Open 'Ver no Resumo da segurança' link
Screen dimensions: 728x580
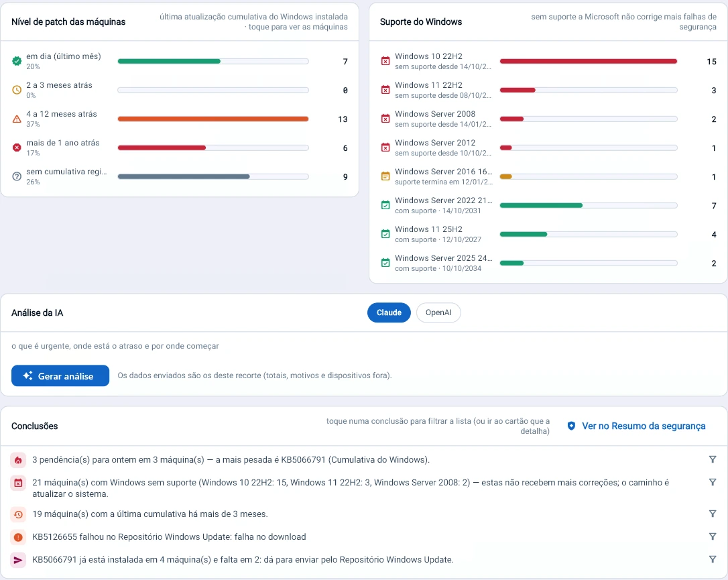tap(637, 426)
